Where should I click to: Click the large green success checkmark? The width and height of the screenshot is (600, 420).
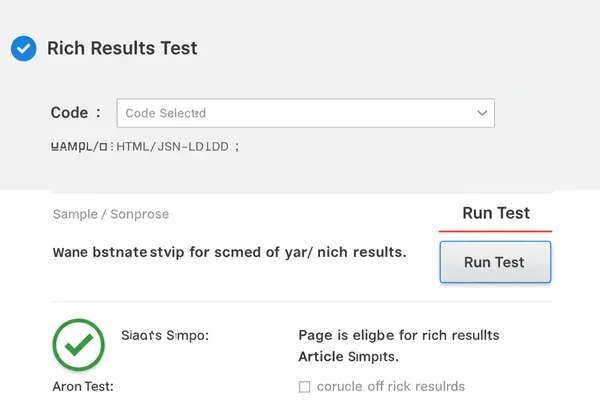[78, 345]
